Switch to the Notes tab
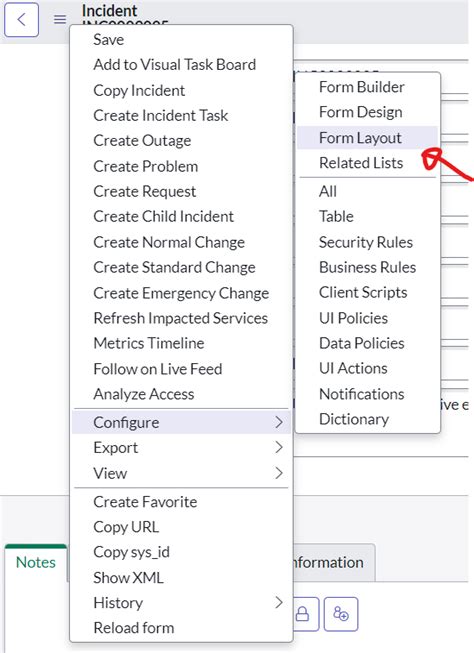The image size is (474, 653). (x=36, y=563)
